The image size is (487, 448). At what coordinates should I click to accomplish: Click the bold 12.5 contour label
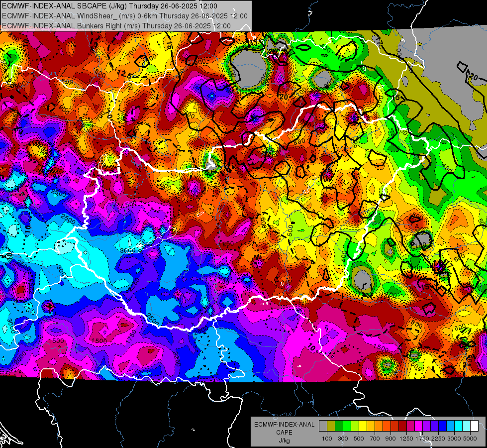(124, 74)
